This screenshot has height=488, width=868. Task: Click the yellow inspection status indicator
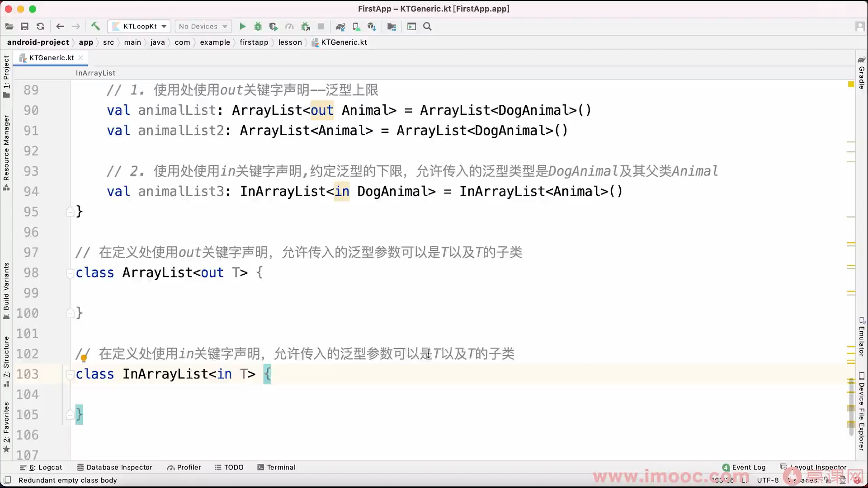[x=851, y=84]
